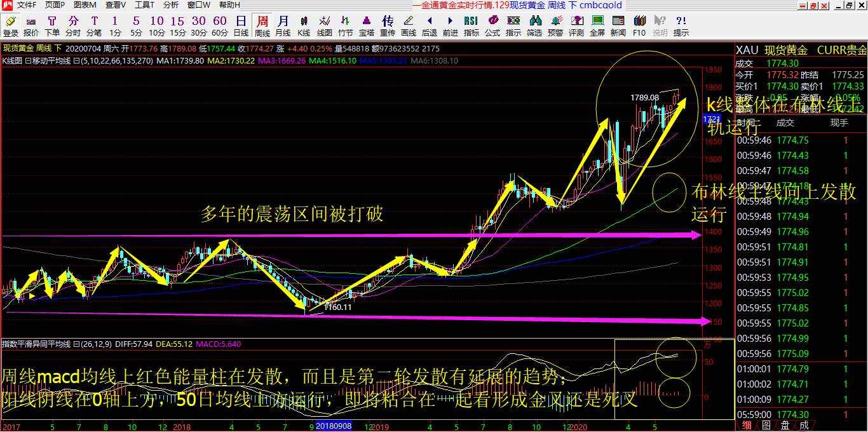Open the 筛选 filter binoculars icon
The height and width of the screenshot is (432, 868).
[x=534, y=26]
